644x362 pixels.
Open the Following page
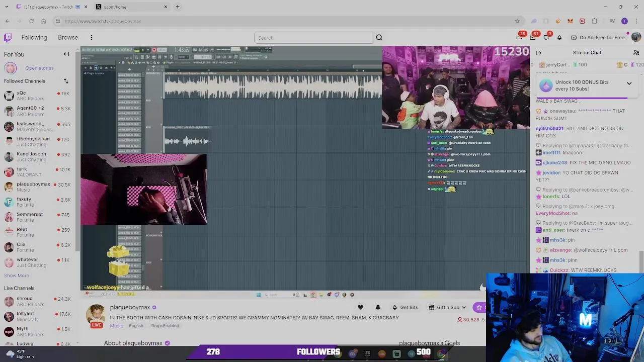[x=34, y=38]
